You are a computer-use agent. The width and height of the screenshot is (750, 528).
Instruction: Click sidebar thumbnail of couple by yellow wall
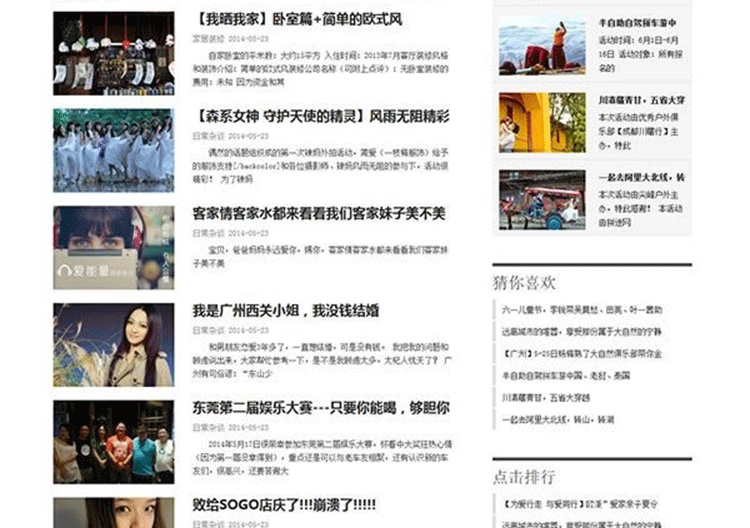pos(542,123)
